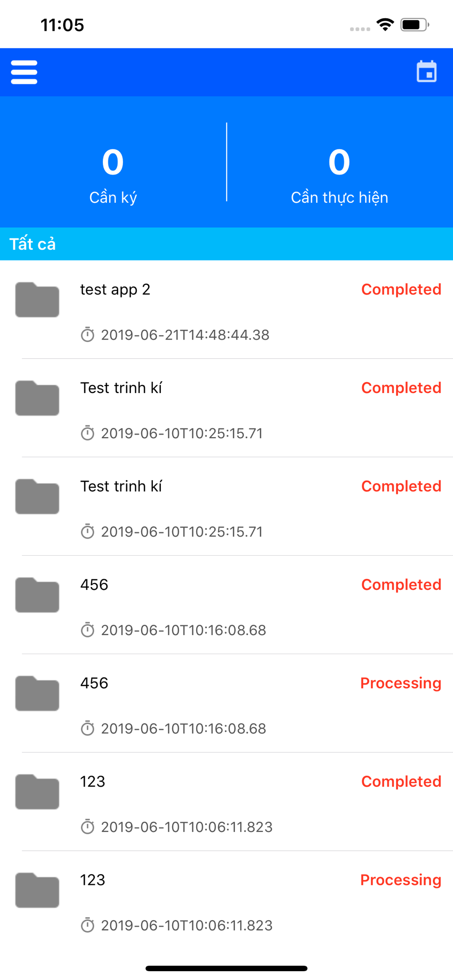This screenshot has height=980, width=453.
Task: Tap the folder icon for test app 2
Action: coord(37,299)
